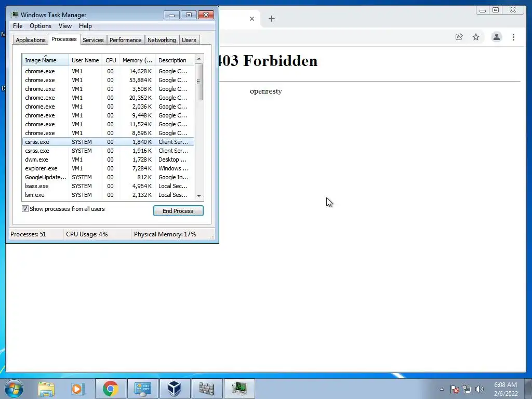
Task: Switch to Services tab
Action: click(93, 40)
